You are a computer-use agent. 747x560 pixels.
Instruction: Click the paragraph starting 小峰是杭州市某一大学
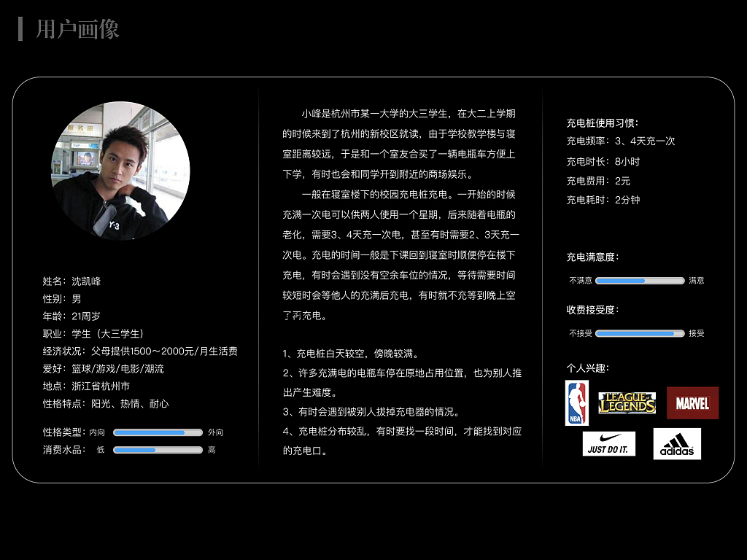[399, 144]
